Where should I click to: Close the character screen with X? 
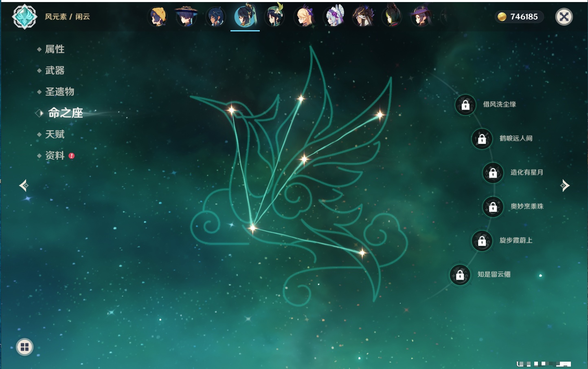(564, 17)
